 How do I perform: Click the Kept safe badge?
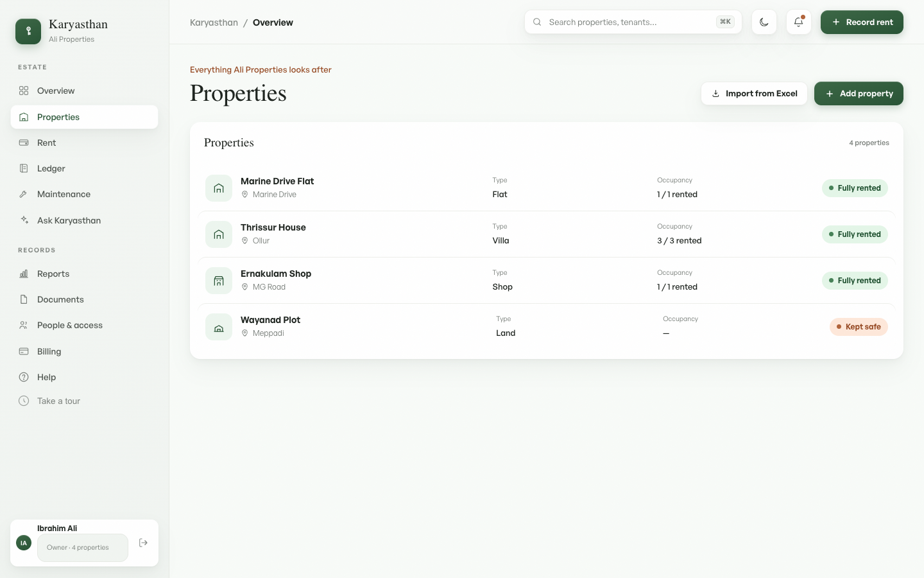(859, 327)
